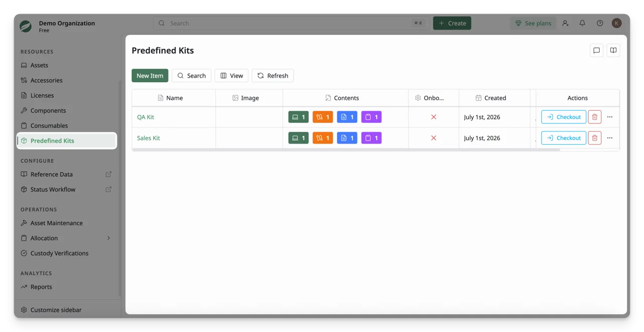Click Sales Kit blue licenses badge
Image resolution: width=644 pixels, height=332 pixels.
(x=347, y=138)
